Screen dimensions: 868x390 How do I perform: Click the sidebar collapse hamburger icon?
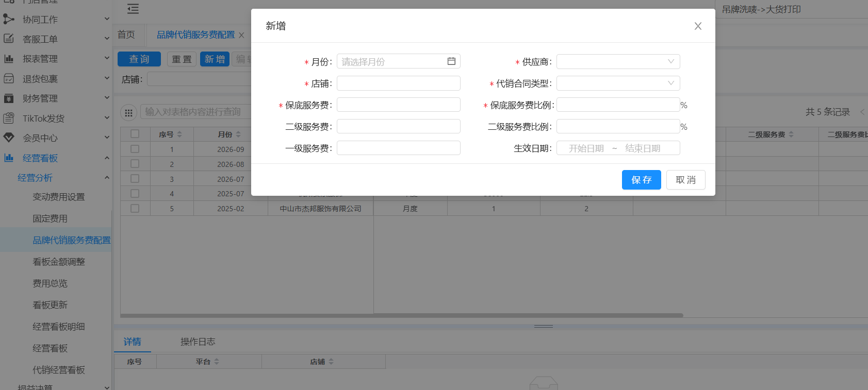pyautogui.click(x=133, y=9)
